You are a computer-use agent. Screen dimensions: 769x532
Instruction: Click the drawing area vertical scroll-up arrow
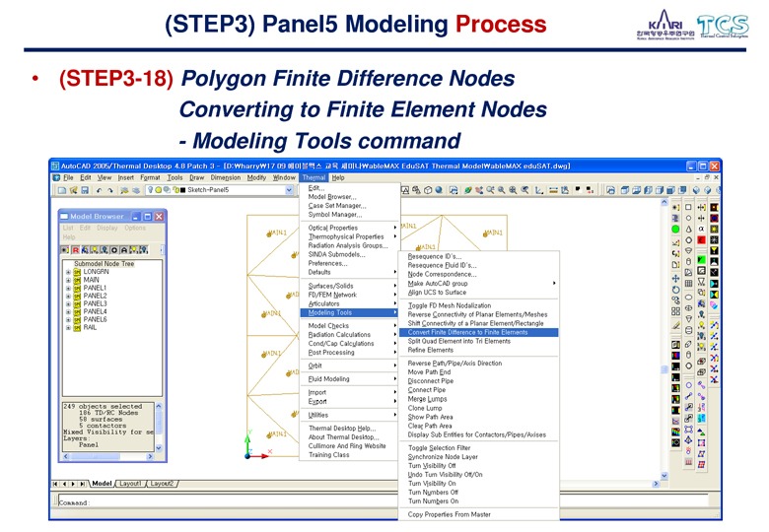point(664,202)
